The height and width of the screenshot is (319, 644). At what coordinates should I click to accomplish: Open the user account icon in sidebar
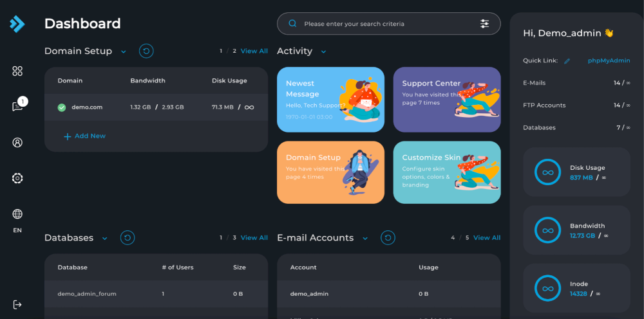coord(17,143)
